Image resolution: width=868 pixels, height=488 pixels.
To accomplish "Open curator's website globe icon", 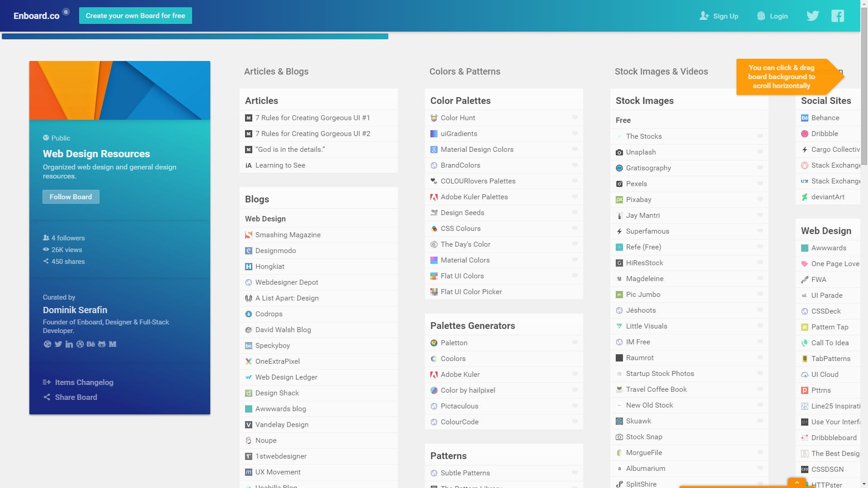I will (47, 344).
